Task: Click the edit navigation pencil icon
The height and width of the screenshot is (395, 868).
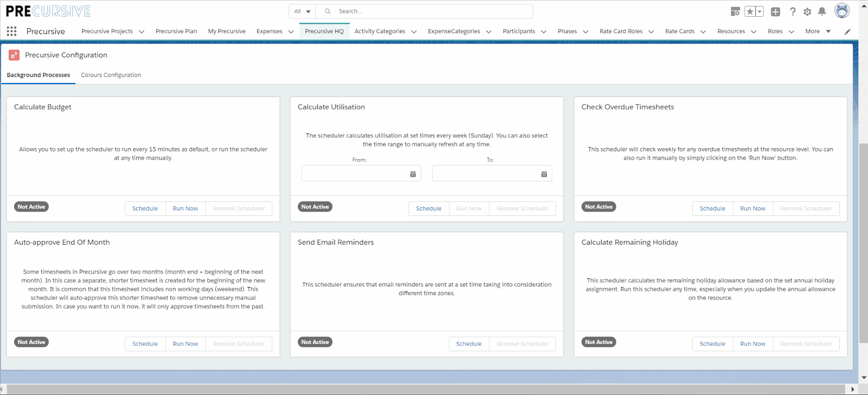Action: 847,31
